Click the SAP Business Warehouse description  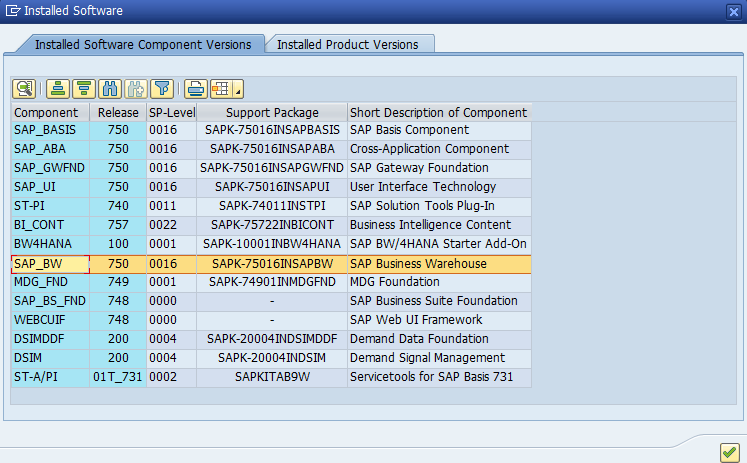tap(439, 264)
